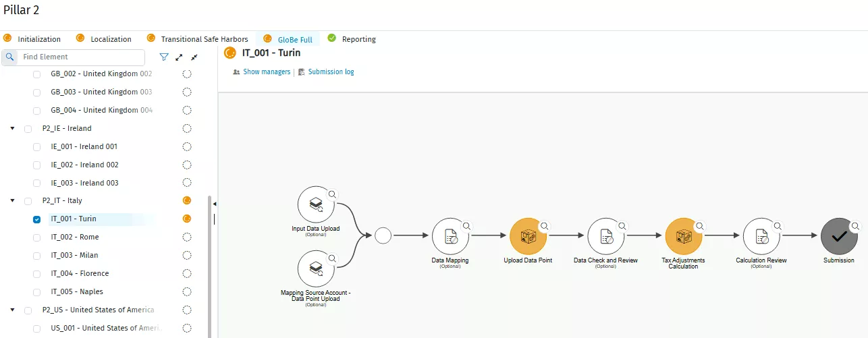The height and width of the screenshot is (338, 868).
Task: Click the collapse all arrows icon
Action: coord(194,57)
